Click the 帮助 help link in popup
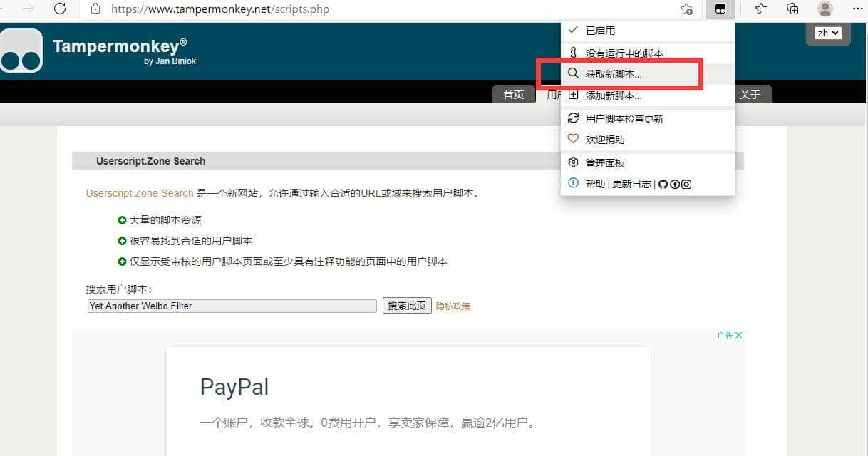This screenshot has width=868, height=456. pos(595,184)
